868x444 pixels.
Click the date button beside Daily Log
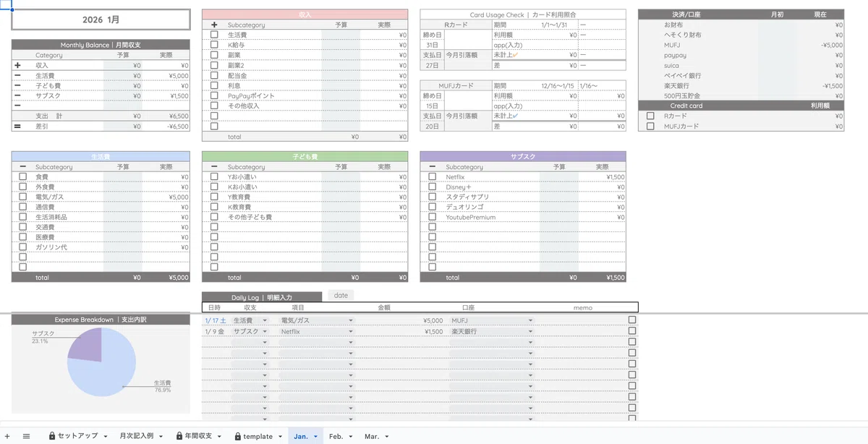coord(341,295)
